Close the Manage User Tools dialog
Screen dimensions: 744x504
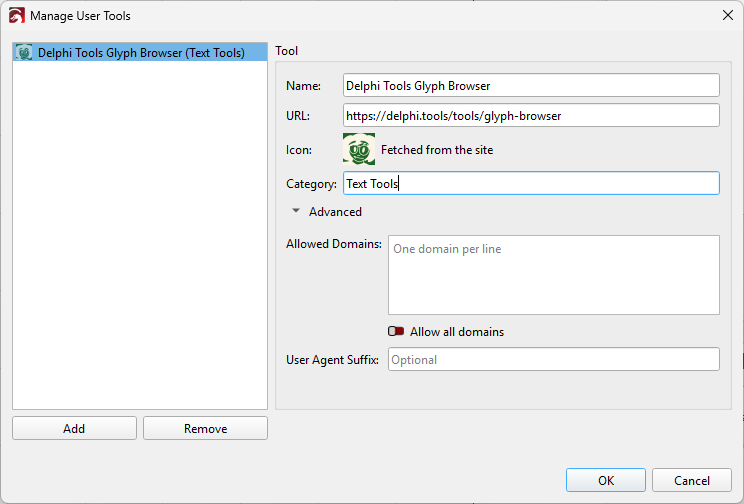[x=727, y=15]
